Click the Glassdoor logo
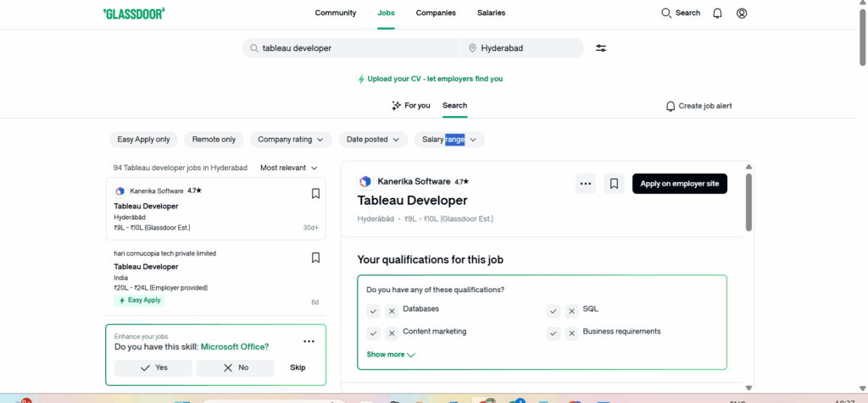This screenshot has width=868, height=403. (134, 14)
